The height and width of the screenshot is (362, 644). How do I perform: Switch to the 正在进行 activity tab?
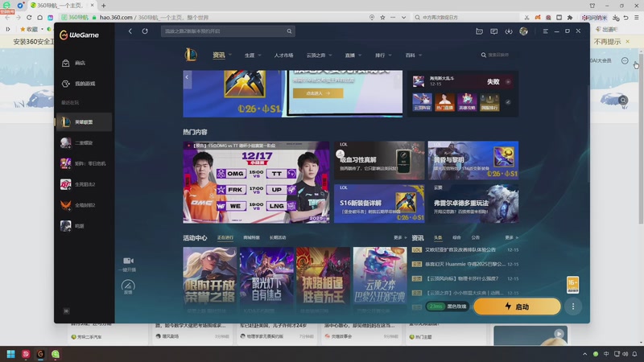point(225,237)
